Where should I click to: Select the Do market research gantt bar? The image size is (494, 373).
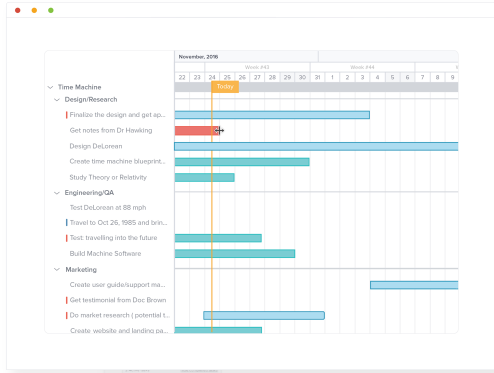click(x=264, y=315)
